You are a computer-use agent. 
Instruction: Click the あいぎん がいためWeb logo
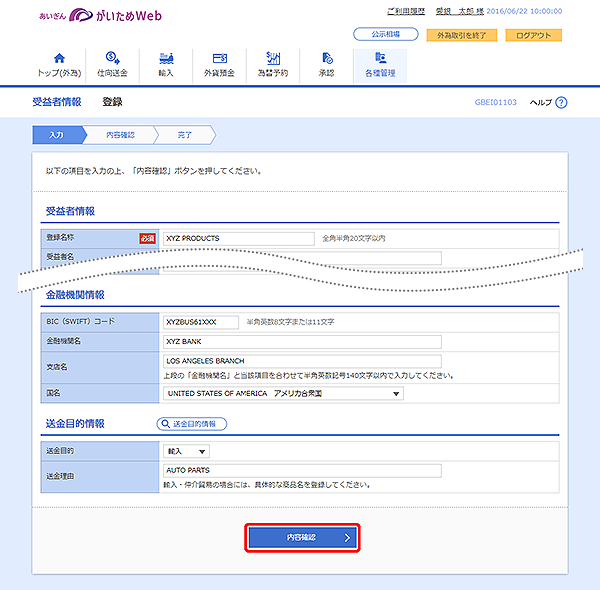point(101,15)
